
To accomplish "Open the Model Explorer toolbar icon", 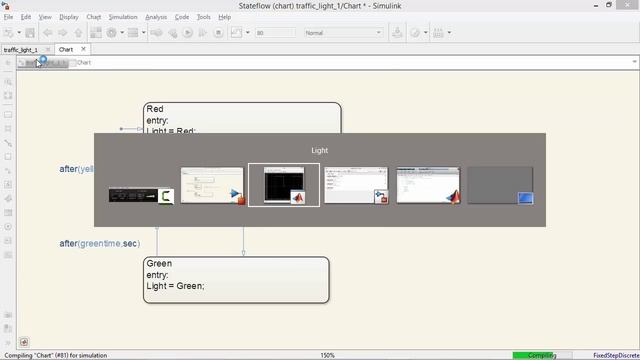I will coord(133,33).
